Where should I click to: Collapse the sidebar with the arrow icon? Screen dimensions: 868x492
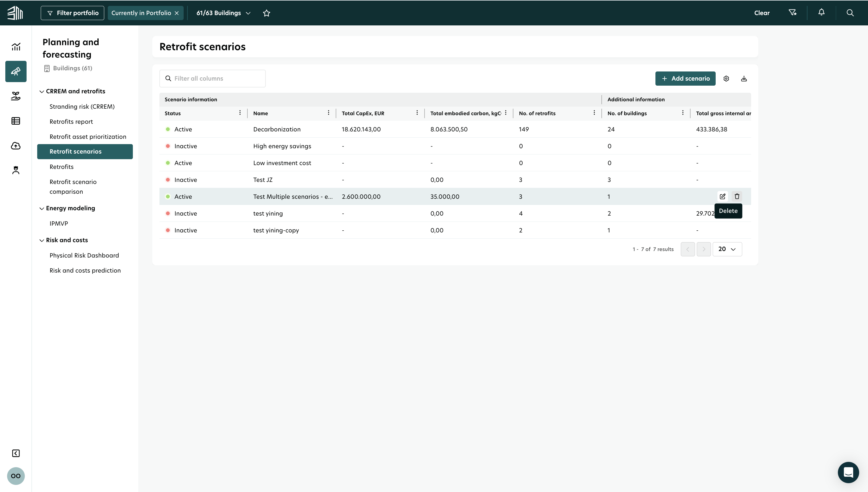[16, 453]
